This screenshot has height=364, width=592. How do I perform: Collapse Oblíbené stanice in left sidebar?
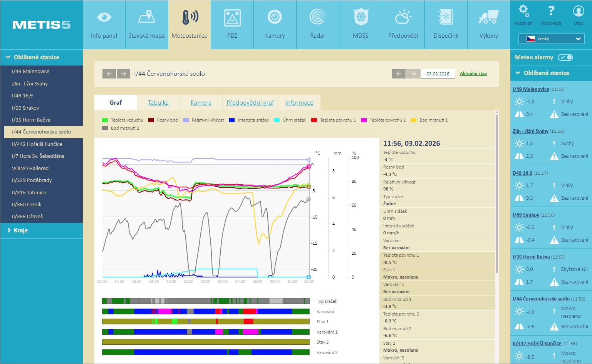pyautogui.click(x=36, y=57)
